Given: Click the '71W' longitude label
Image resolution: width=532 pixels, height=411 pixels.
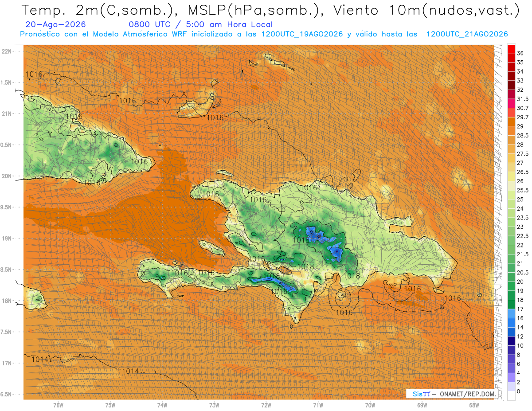Looking at the screenshot, I should click(x=318, y=405).
